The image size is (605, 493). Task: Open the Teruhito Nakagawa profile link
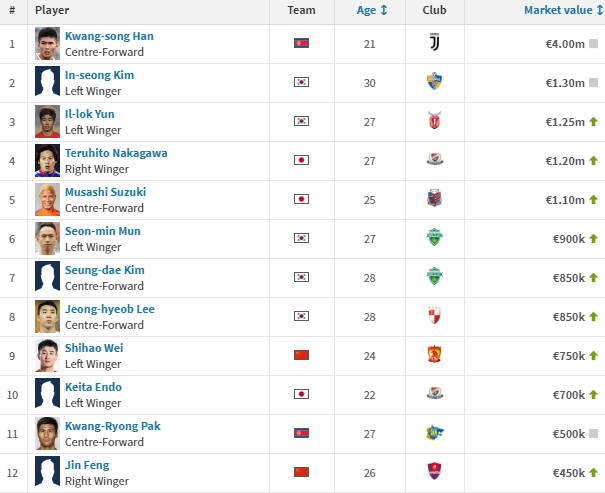[116, 153]
